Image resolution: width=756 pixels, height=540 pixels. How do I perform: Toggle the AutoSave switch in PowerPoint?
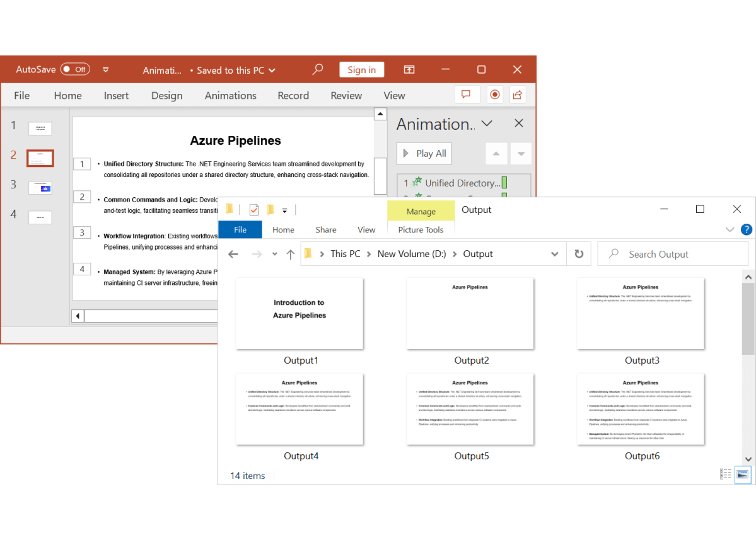[75, 69]
